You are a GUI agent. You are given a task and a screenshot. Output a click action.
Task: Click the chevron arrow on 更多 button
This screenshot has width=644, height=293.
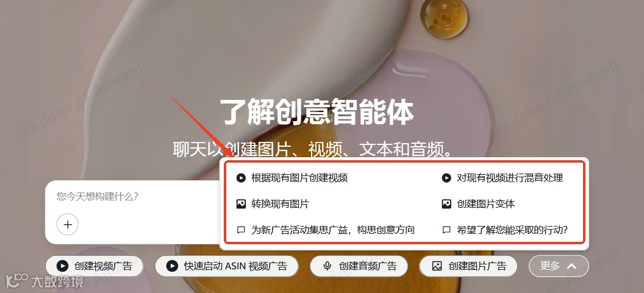pos(571,266)
